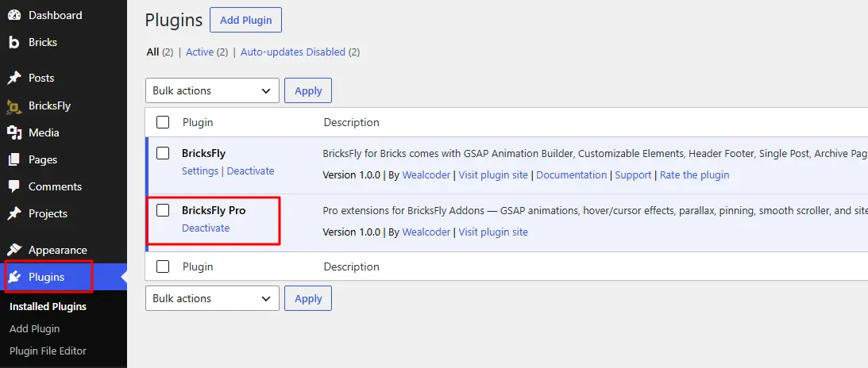868x368 pixels.
Task: Click the Media icon in sidebar
Action: (x=14, y=132)
